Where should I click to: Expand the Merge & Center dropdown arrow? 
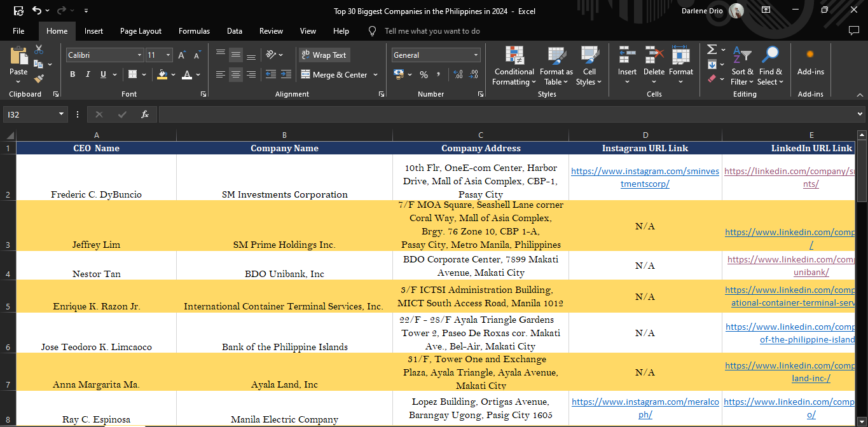(376, 75)
